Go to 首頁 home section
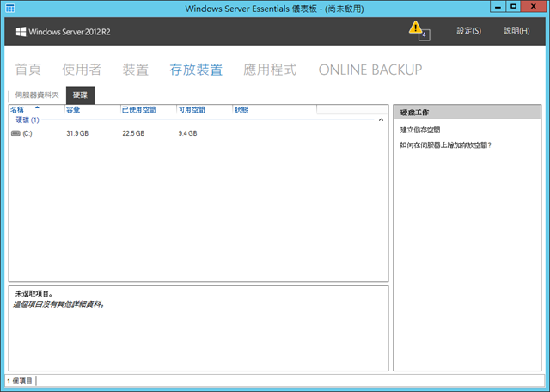Viewport: 550px width, 392px height. tap(28, 70)
